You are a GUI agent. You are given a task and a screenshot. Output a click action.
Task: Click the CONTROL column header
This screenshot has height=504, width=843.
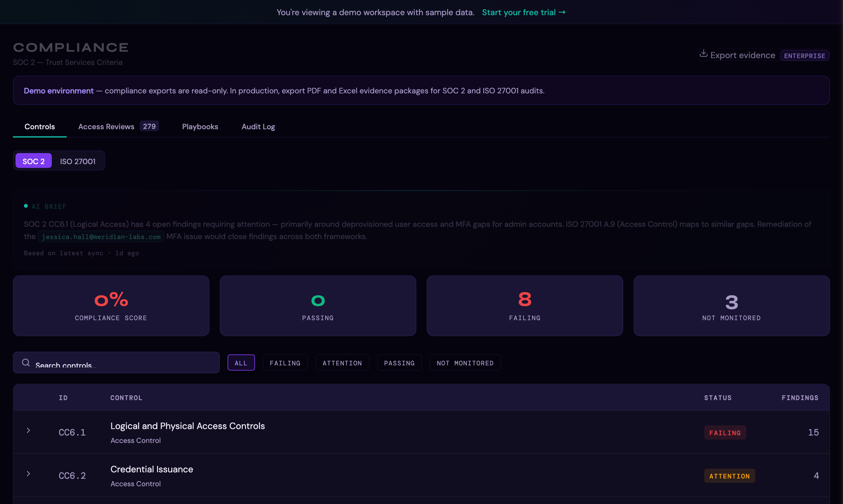click(x=126, y=398)
